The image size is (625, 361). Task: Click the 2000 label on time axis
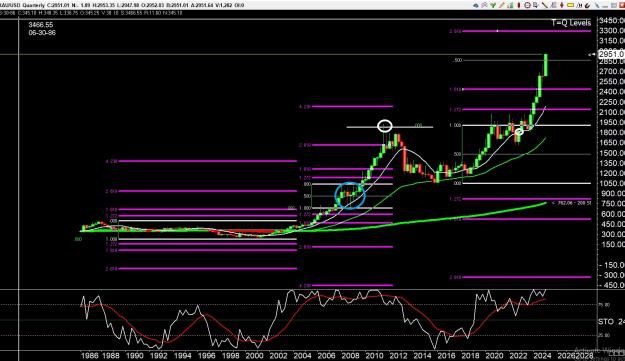tap(254, 355)
